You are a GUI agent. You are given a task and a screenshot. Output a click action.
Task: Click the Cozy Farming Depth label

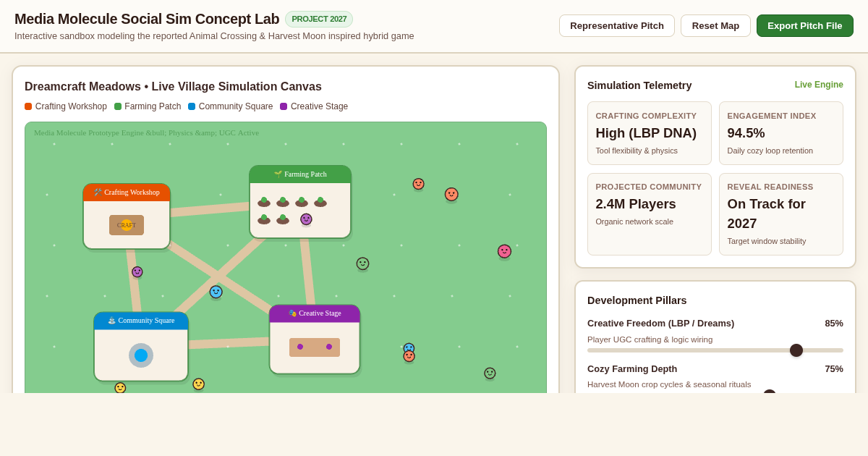632,369
